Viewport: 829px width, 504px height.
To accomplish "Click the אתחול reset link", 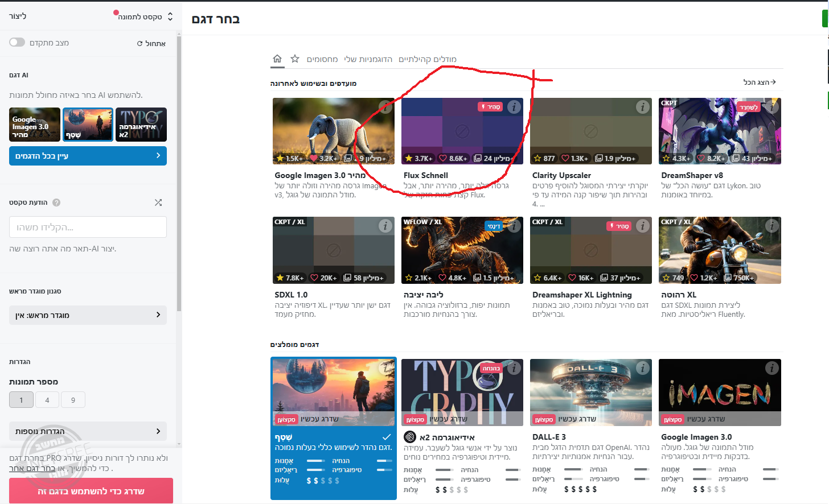I will point(151,44).
